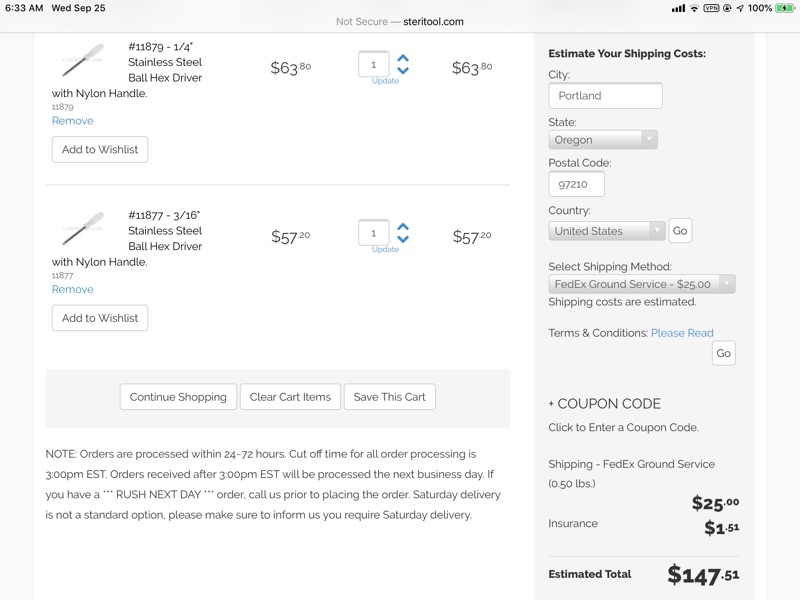The width and height of the screenshot is (800, 600).
Task: Click the 1/4" Ball Hex Driver thumbnail
Action: click(x=82, y=60)
